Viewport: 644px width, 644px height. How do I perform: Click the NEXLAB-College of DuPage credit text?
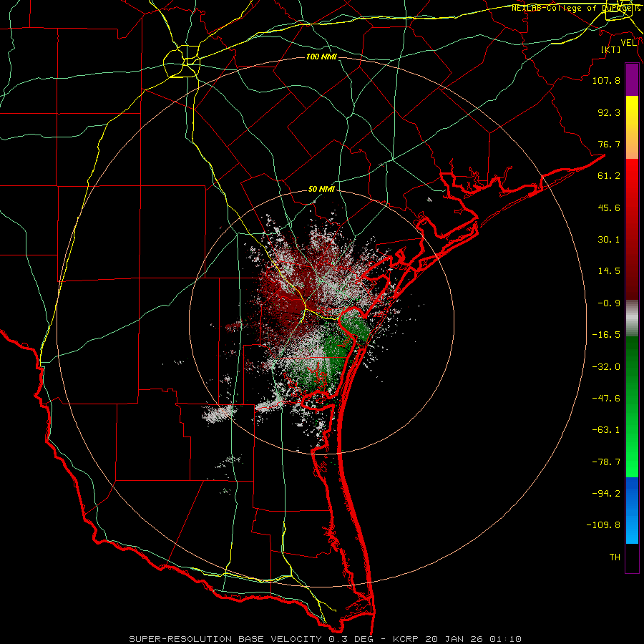pyautogui.click(x=576, y=8)
